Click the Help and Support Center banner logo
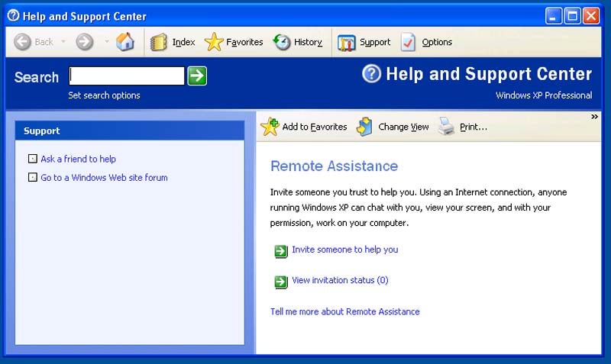611x364 pixels. pos(371,73)
